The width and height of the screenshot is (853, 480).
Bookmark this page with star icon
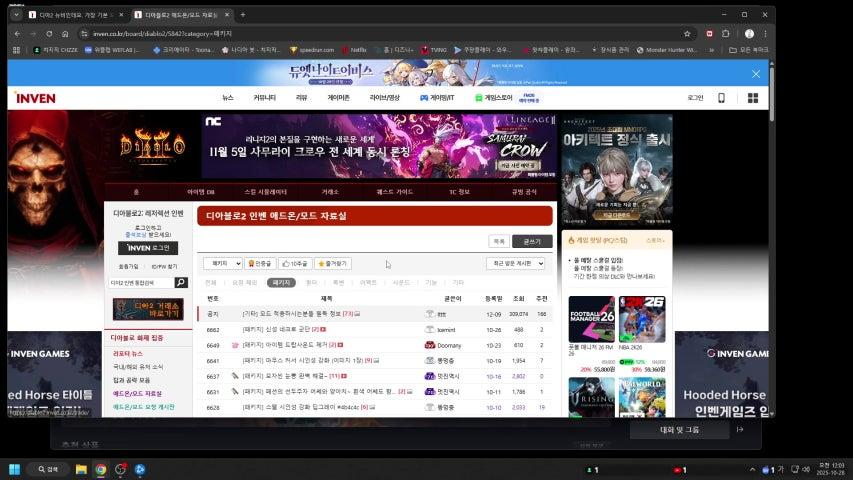692,33
